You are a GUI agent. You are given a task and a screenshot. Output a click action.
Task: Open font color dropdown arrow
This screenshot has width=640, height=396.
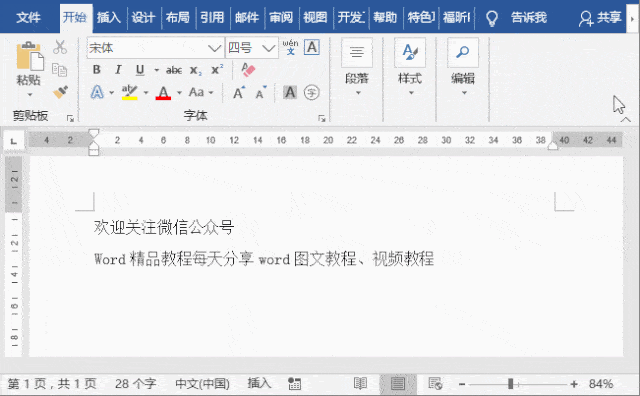(179, 93)
